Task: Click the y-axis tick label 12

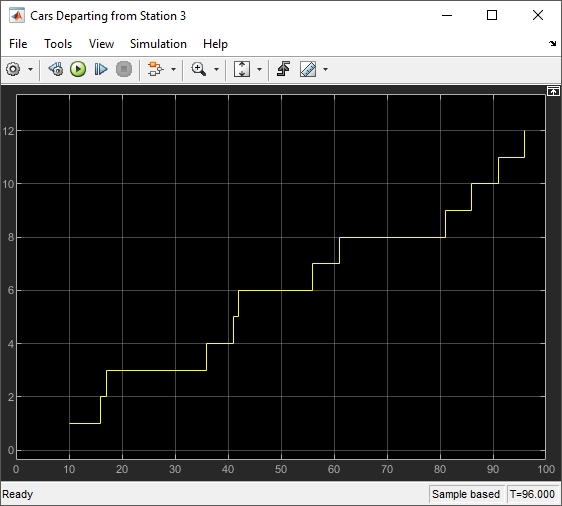Action: tap(9, 131)
